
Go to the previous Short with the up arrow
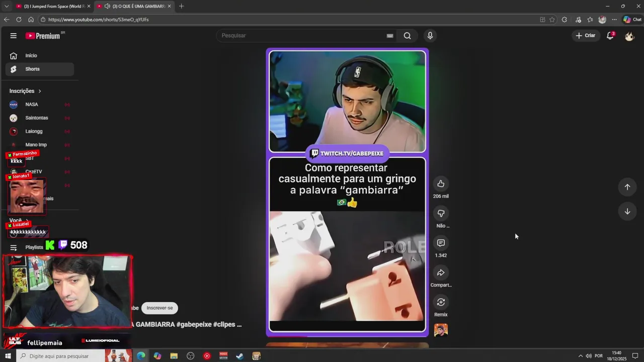coord(627,187)
